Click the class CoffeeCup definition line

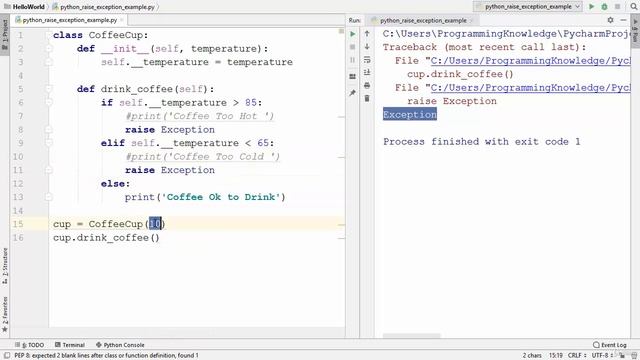(100, 35)
